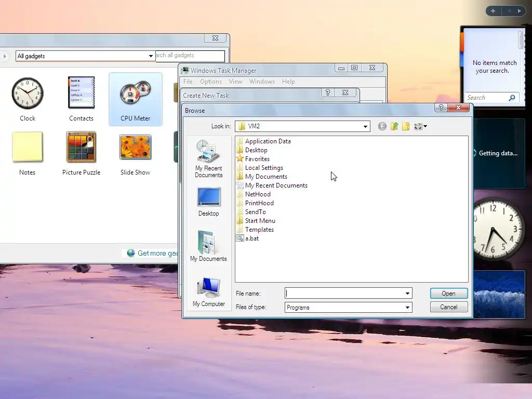
Task: Click the search all gadgets field
Action: click(190, 55)
